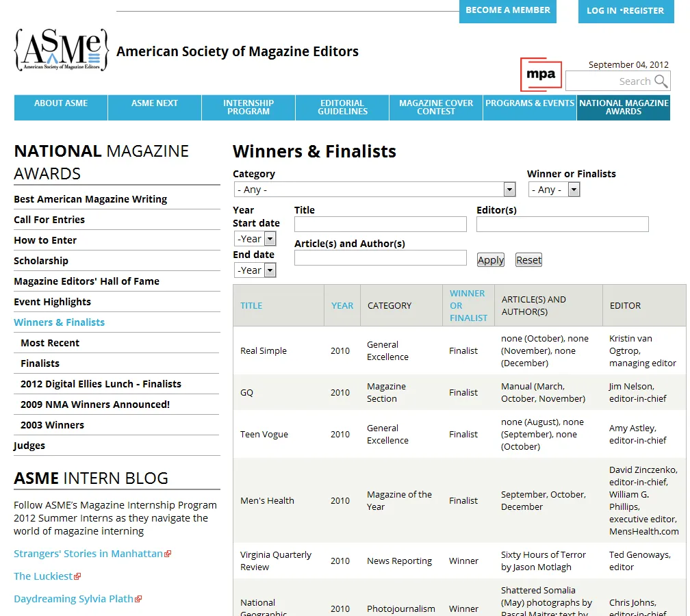690x616 pixels.
Task: Click the Become a Member button
Action: (x=508, y=10)
